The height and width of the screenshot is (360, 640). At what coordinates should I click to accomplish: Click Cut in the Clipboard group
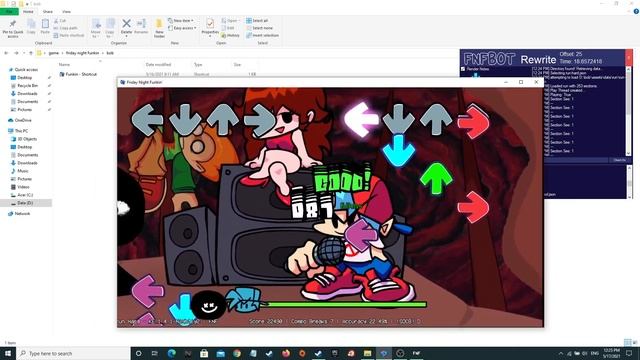pyautogui.click(x=60, y=20)
